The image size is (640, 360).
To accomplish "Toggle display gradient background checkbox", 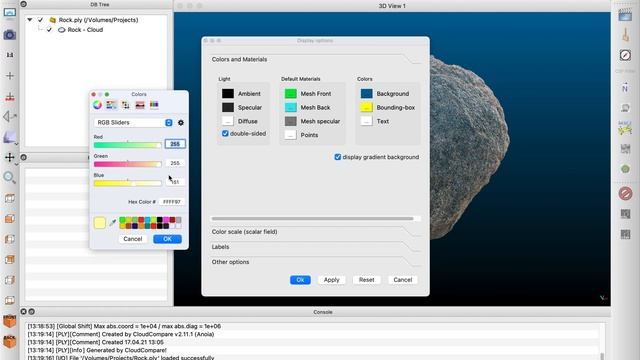I will tap(338, 157).
